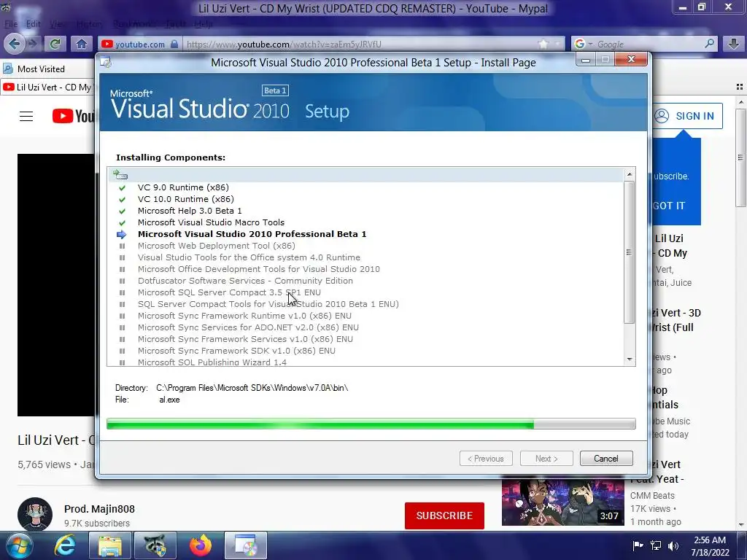Screen dimensions: 747x560
Task: Click the list-all-tabs icon in Mypal
Action: 740,87
